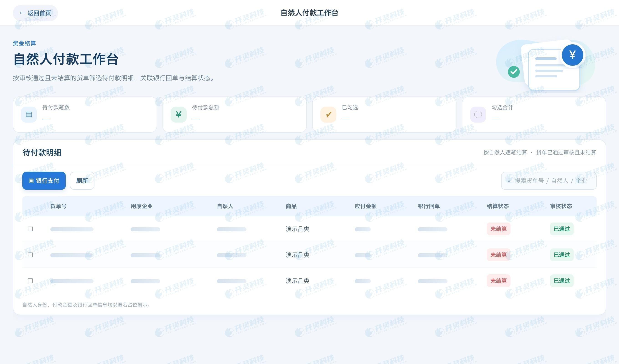The width and height of the screenshot is (619, 364).
Task: Click 已通过 badge in first row
Action: click(561, 229)
